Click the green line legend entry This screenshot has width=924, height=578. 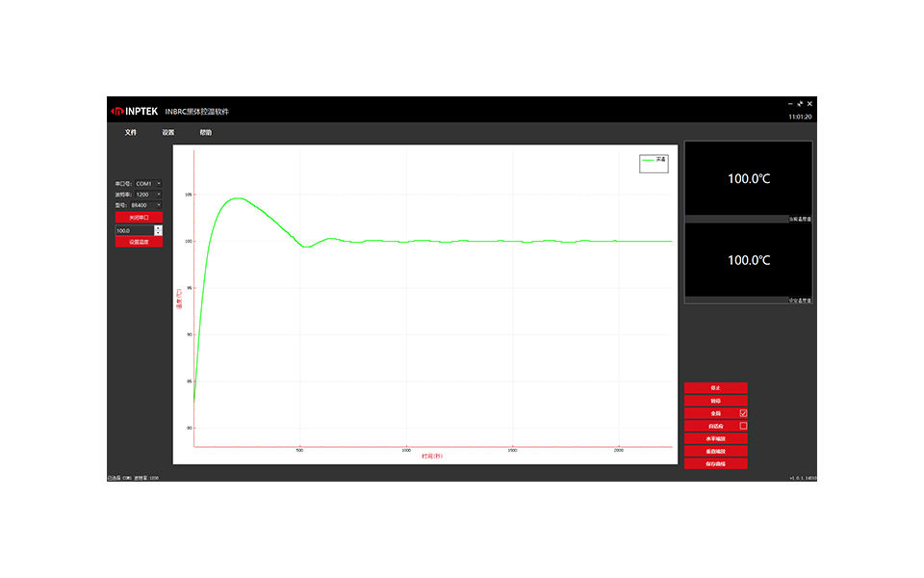coord(654,160)
